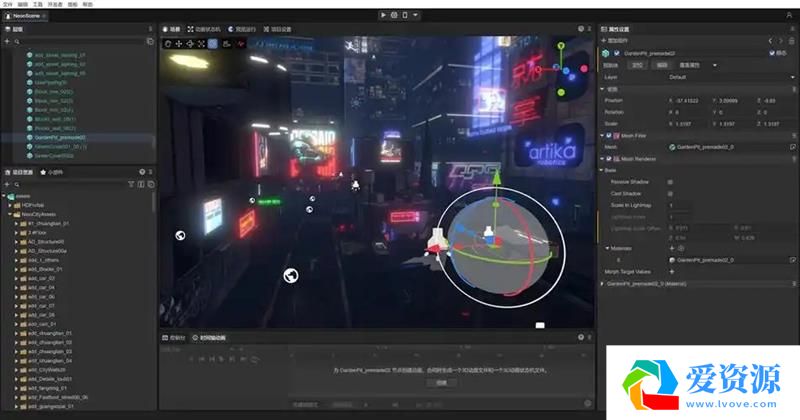Click the round icon in timeline panel header right
Screen dimensions: 800x420
[581, 337]
